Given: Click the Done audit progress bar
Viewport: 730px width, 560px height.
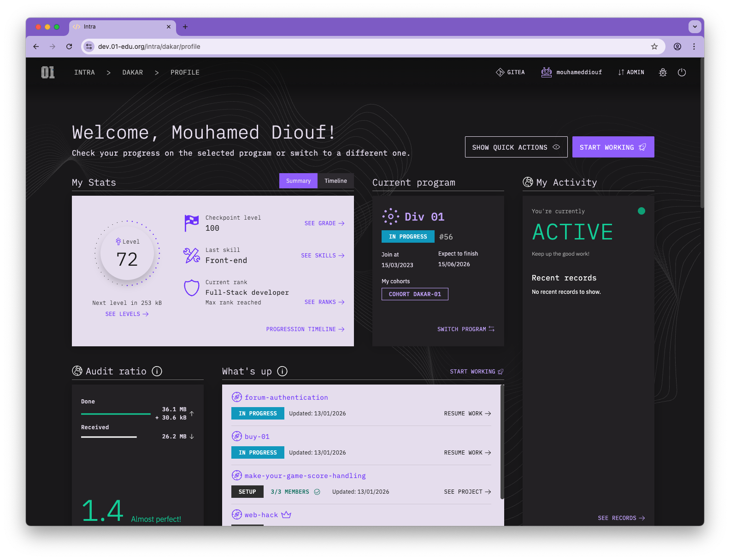Looking at the screenshot, I should pos(116,414).
